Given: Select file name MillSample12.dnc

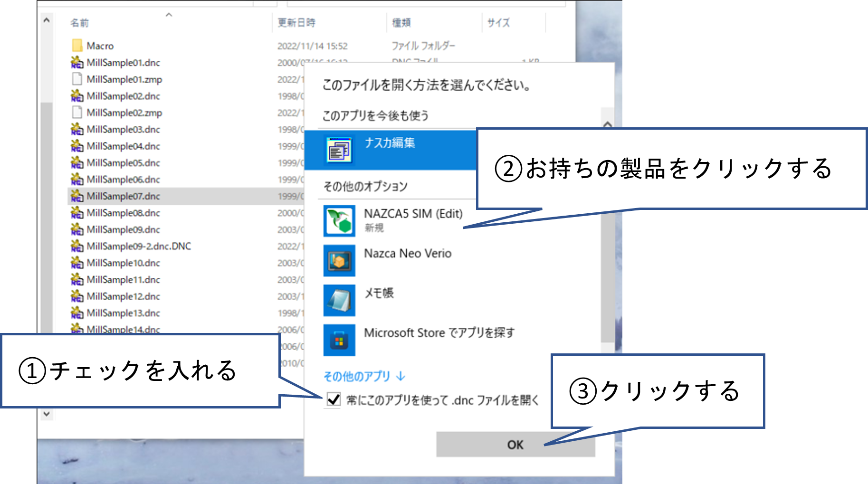Looking at the screenshot, I should [124, 296].
